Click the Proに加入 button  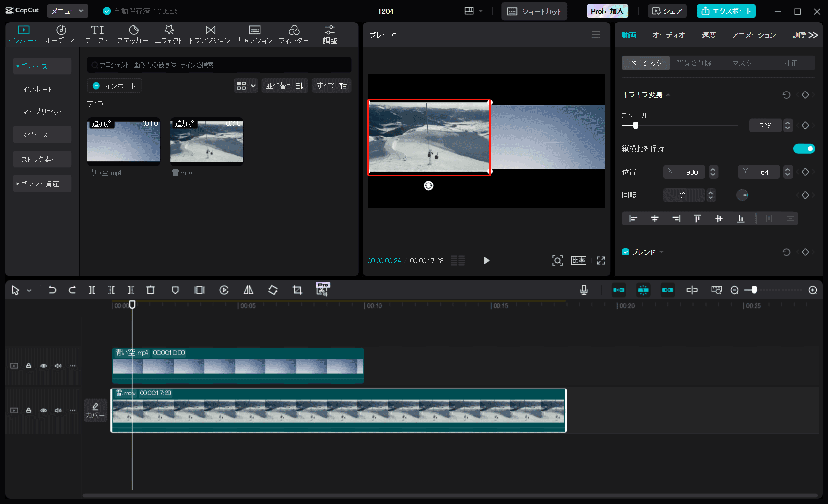pos(607,10)
